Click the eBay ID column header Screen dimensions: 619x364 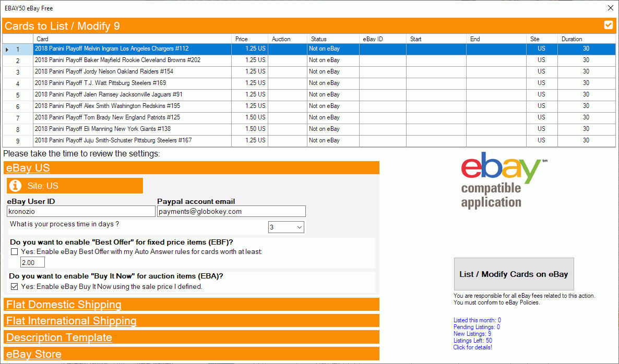click(x=383, y=39)
